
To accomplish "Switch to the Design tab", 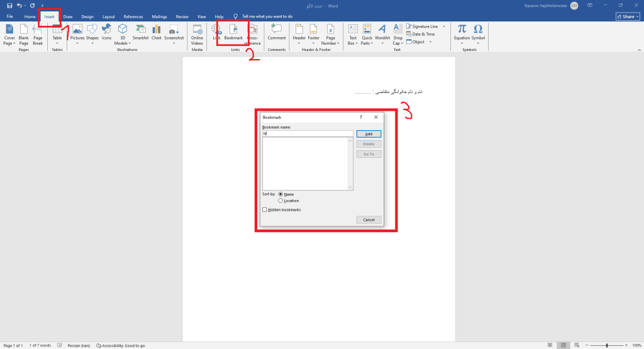I will point(87,16).
